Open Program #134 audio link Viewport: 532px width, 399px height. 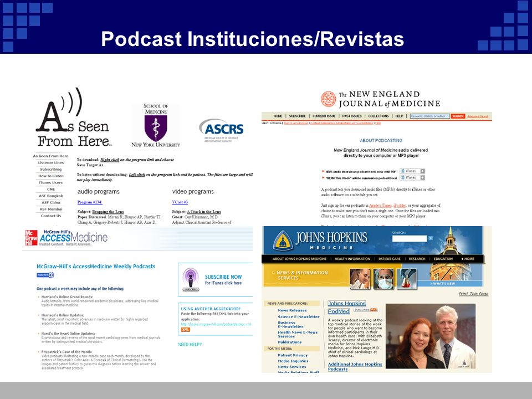click(90, 202)
